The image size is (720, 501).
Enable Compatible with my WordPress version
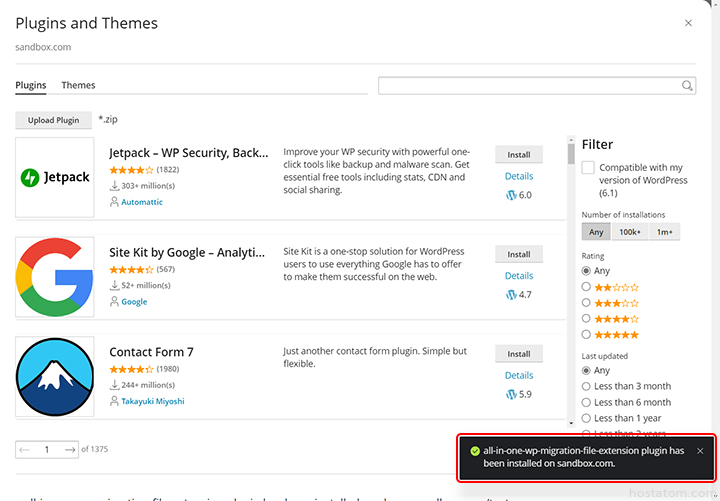tap(588, 168)
